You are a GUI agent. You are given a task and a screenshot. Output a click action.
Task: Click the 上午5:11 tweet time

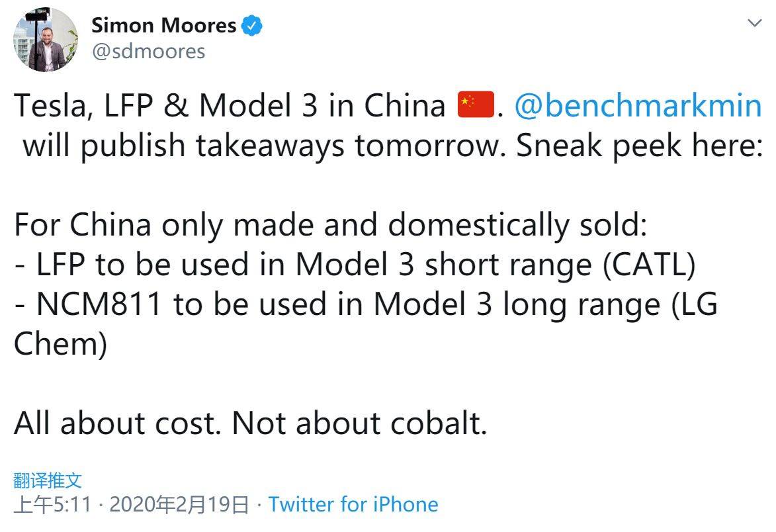[52, 505]
